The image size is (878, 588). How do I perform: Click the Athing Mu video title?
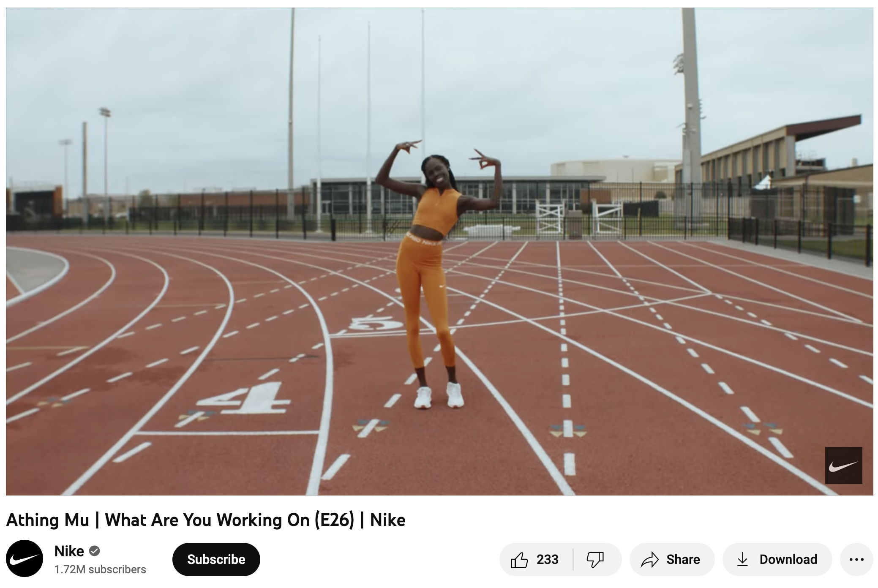[x=206, y=520]
